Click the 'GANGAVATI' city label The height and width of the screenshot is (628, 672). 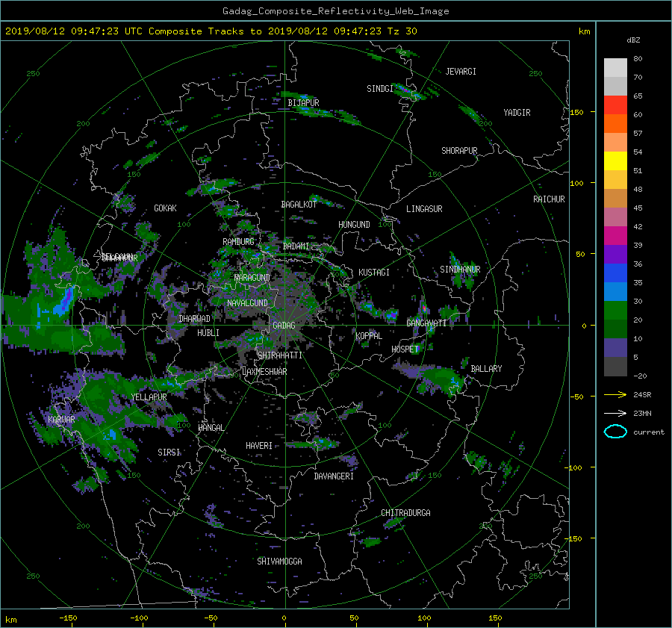tap(426, 323)
